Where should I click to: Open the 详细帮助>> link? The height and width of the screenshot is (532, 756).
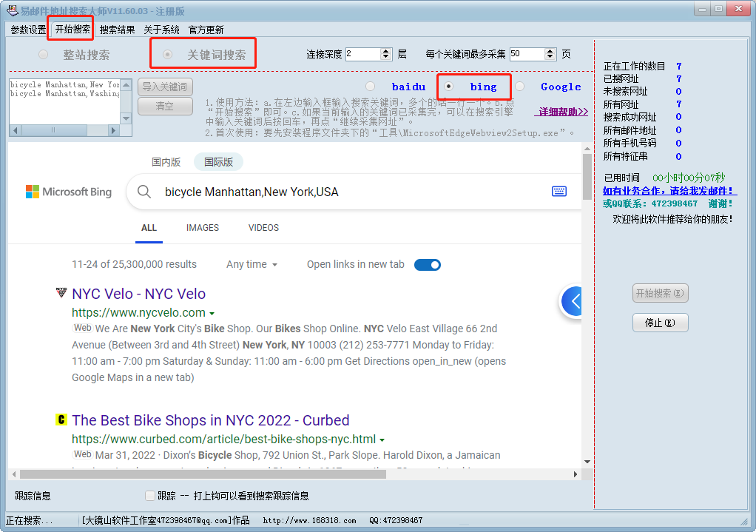pos(563,112)
